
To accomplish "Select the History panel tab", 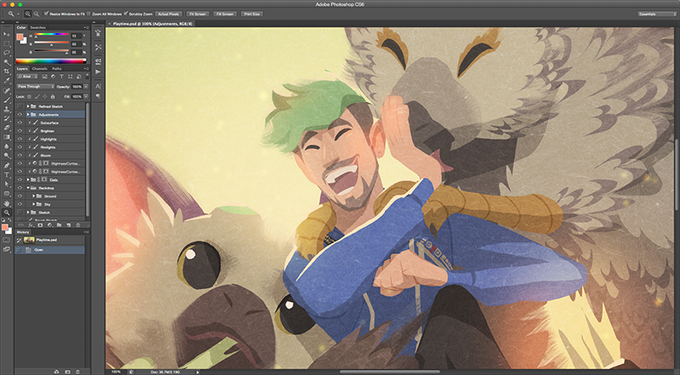I will coord(23,232).
